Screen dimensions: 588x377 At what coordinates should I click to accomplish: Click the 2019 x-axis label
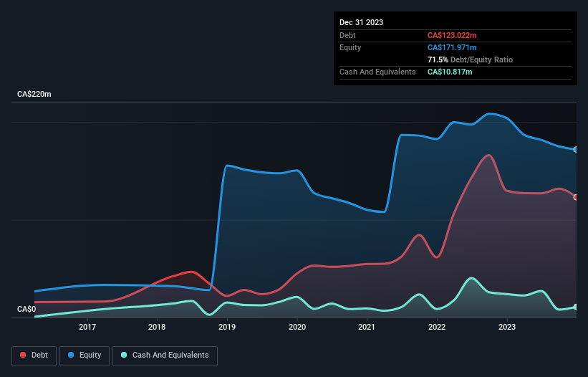[227, 327]
